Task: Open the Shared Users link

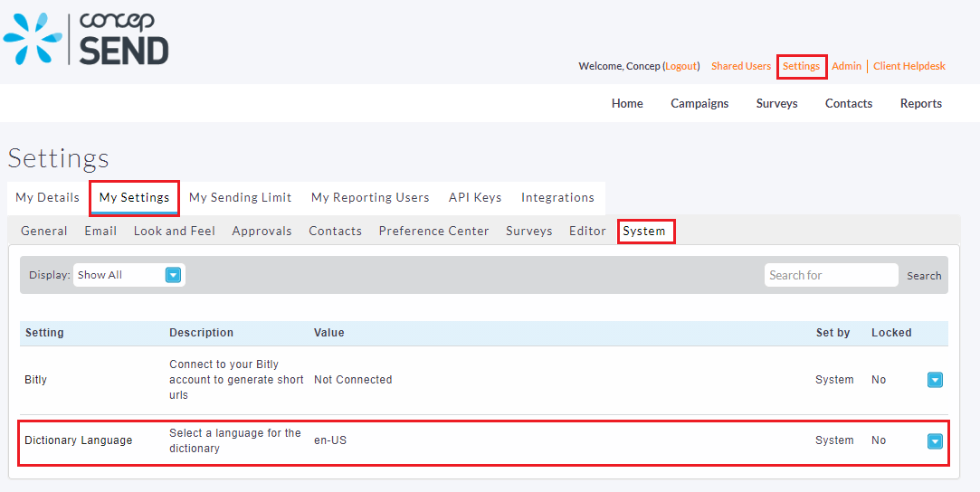Action: click(x=740, y=66)
